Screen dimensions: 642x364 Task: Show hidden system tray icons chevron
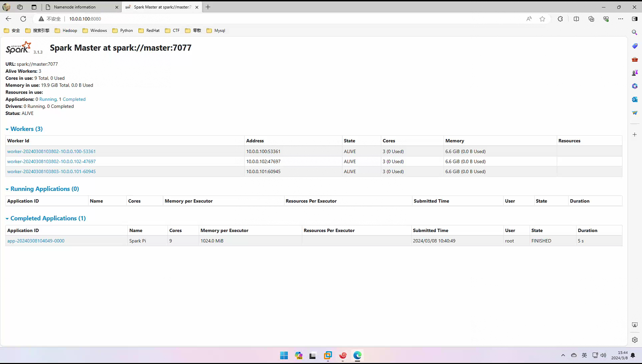(x=563, y=355)
